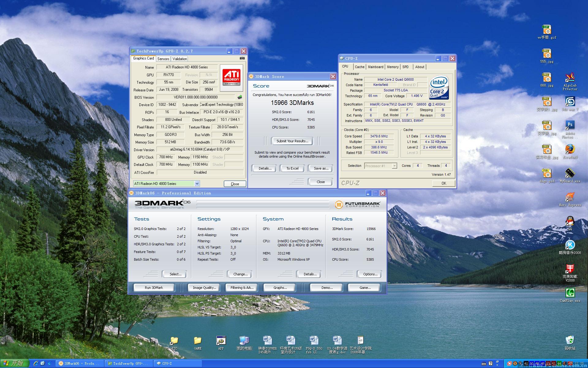Select the P5Q-D 550 fsb document icon
The image size is (588, 368).
pyautogui.click(x=314, y=345)
